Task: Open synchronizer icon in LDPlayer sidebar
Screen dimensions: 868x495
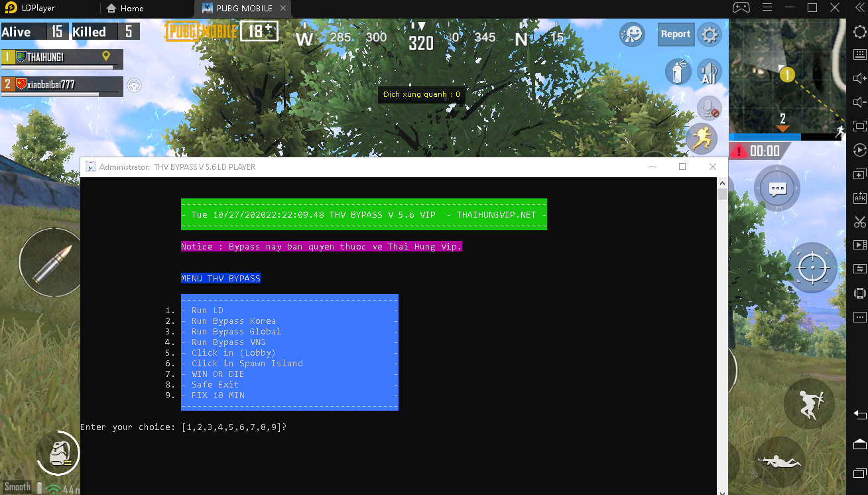Action: pyautogui.click(x=859, y=269)
